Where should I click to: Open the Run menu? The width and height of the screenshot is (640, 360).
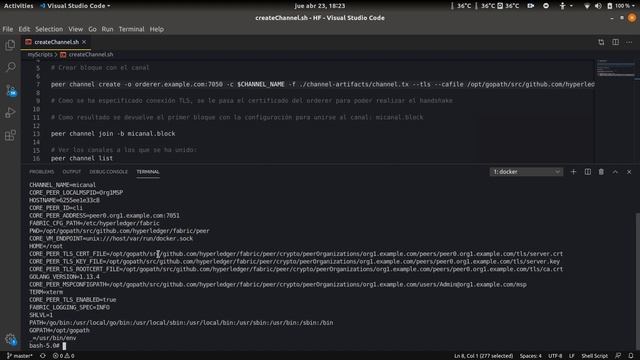(x=107, y=29)
